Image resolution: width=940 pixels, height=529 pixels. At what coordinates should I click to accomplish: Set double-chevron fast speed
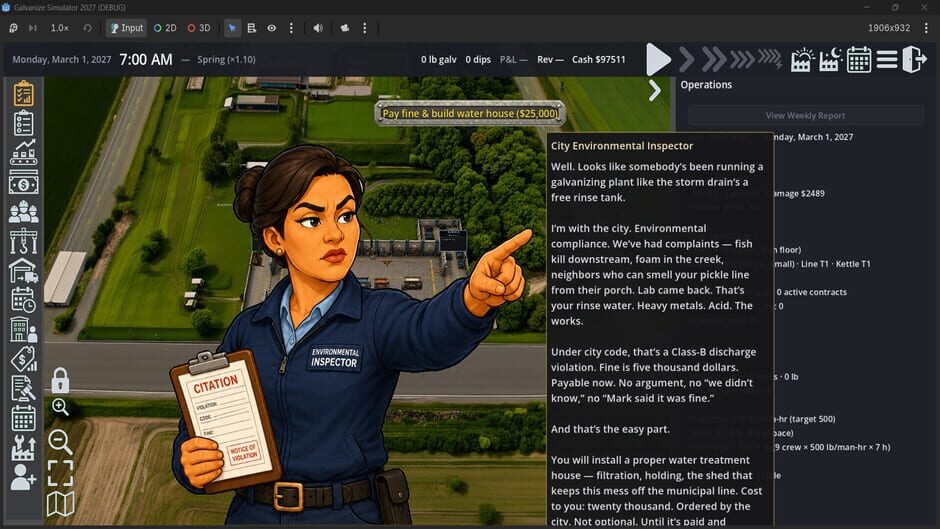pyautogui.click(x=714, y=59)
